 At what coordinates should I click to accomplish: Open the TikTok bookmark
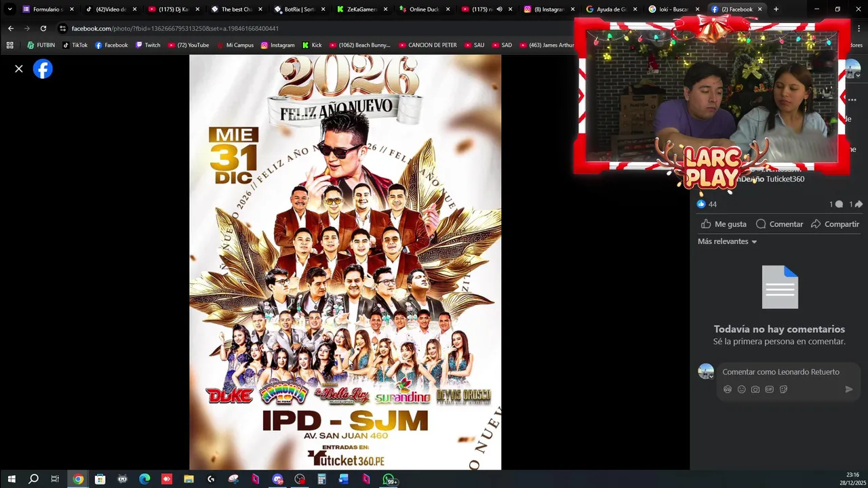tap(75, 45)
